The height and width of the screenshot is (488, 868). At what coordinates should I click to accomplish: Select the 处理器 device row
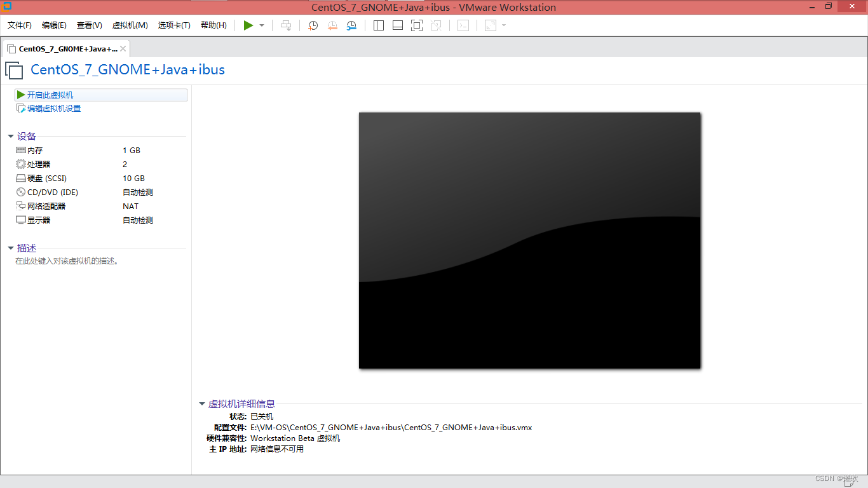pos(101,165)
